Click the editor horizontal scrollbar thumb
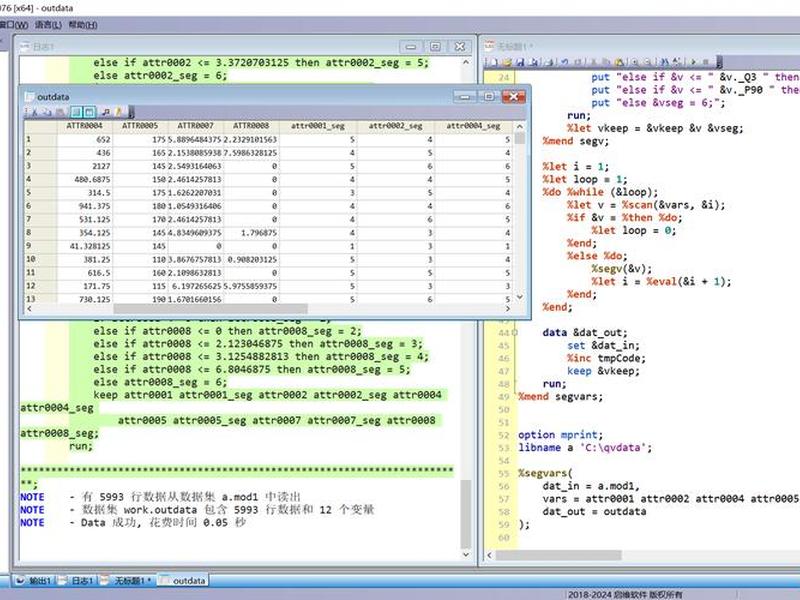The width and height of the screenshot is (800, 600). 559,555
